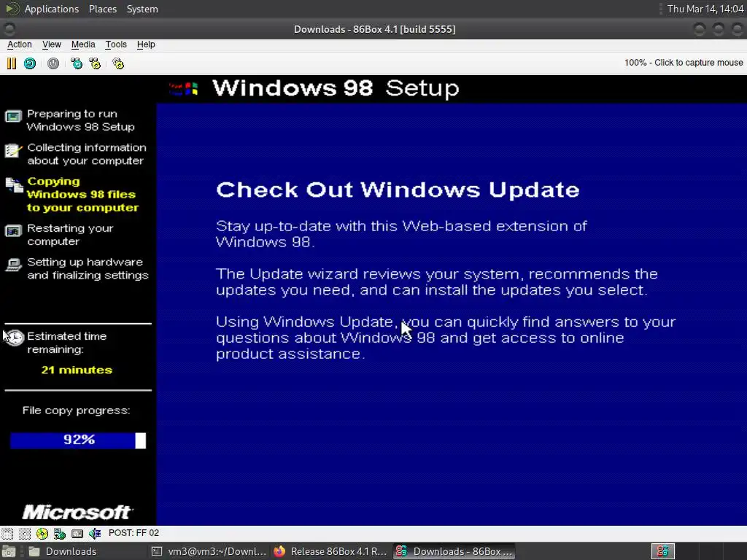747x560 pixels.
Task: Click the second floppy drive status icon
Action: (x=24, y=533)
